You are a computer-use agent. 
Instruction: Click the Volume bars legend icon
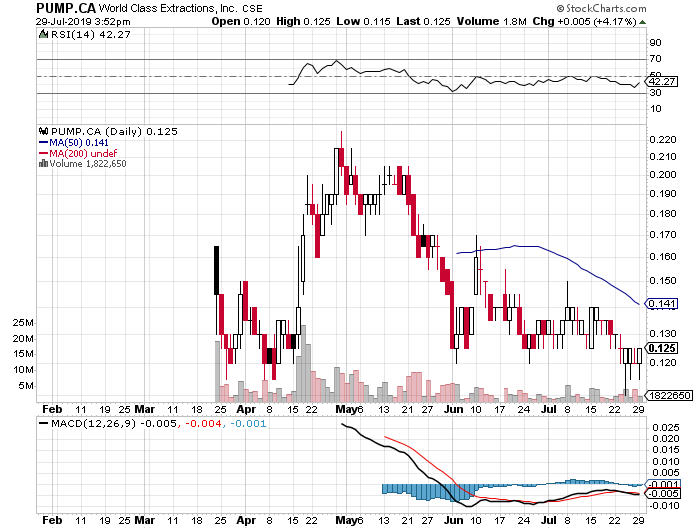pyautogui.click(x=43, y=163)
